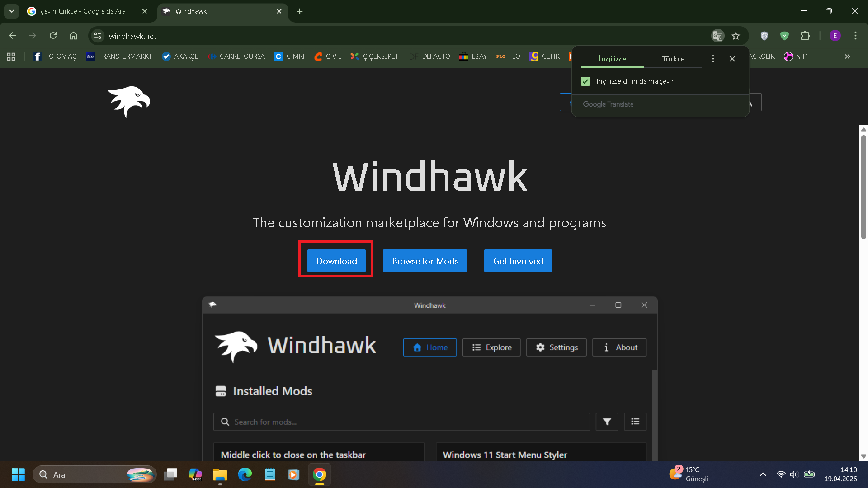The height and width of the screenshot is (488, 868).
Task: Click the Windows taskbar search box Ara
Action: pyautogui.click(x=95, y=474)
